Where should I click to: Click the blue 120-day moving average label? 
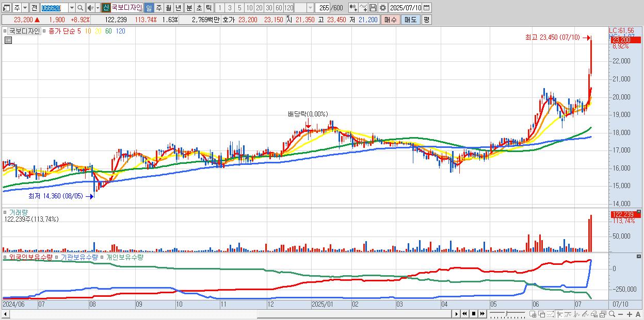120,31
